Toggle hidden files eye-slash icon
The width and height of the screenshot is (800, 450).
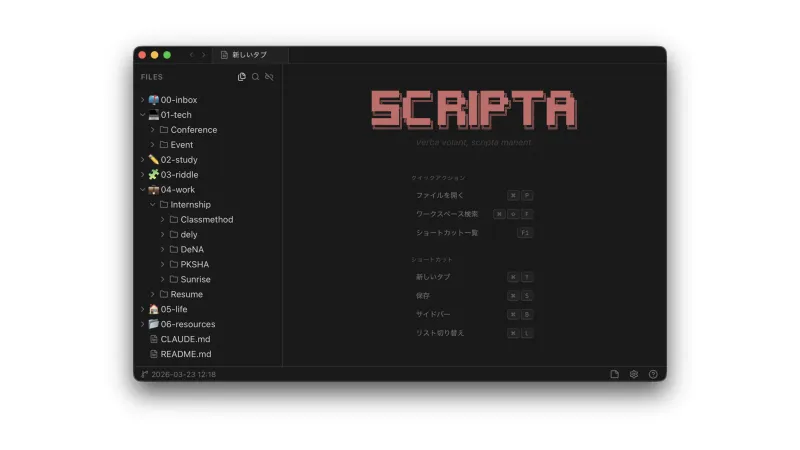269,77
